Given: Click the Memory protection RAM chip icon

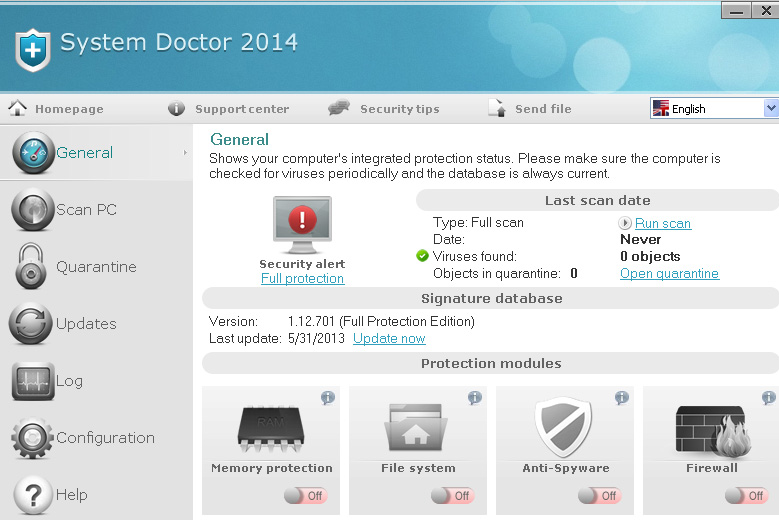Looking at the screenshot, I should click(271, 430).
